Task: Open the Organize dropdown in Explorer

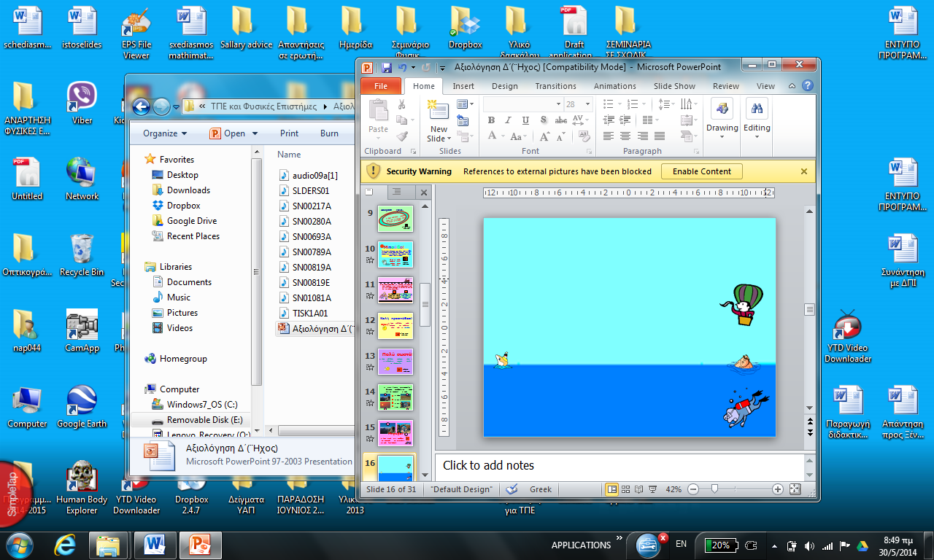Action: coord(165,133)
